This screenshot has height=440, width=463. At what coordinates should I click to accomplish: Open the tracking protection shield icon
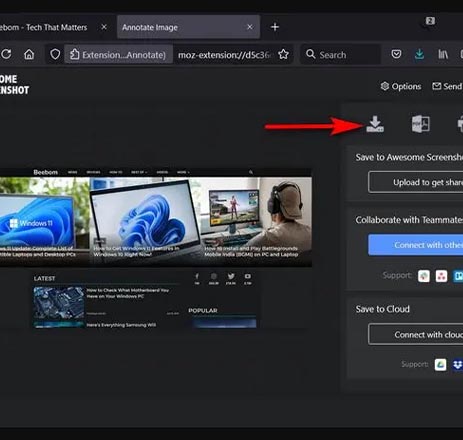(x=55, y=54)
